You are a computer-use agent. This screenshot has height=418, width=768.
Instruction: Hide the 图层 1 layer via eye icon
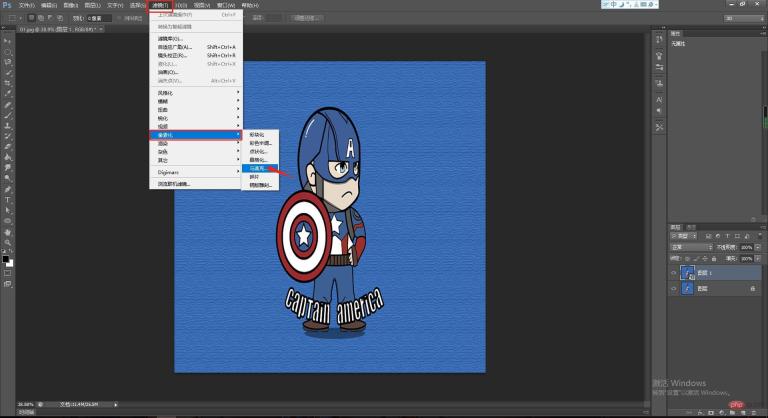[x=673, y=271]
